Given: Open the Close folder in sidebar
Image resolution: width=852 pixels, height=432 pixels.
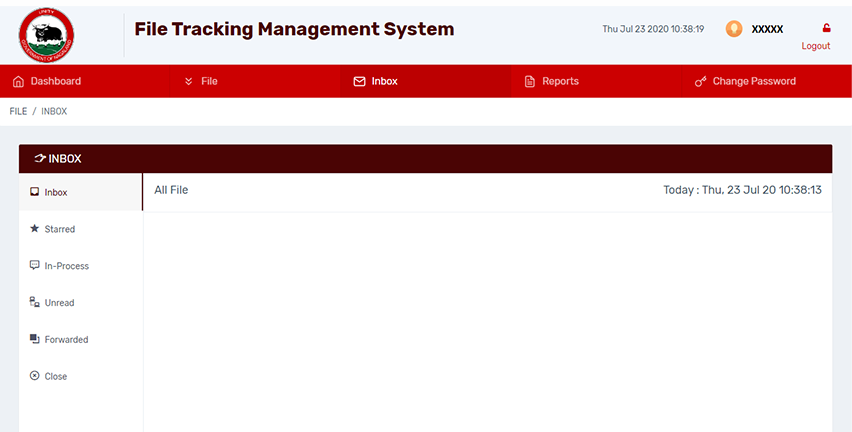Looking at the screenshot, I should tap(56, 376).
